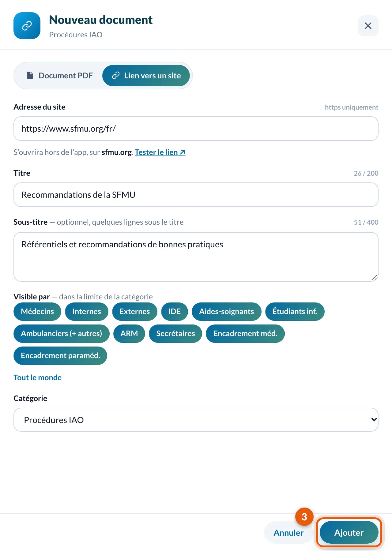Open the Catégorie dropdown
Image resolution: width=392 pixels, height=551 pixels.
click(196, 420)
